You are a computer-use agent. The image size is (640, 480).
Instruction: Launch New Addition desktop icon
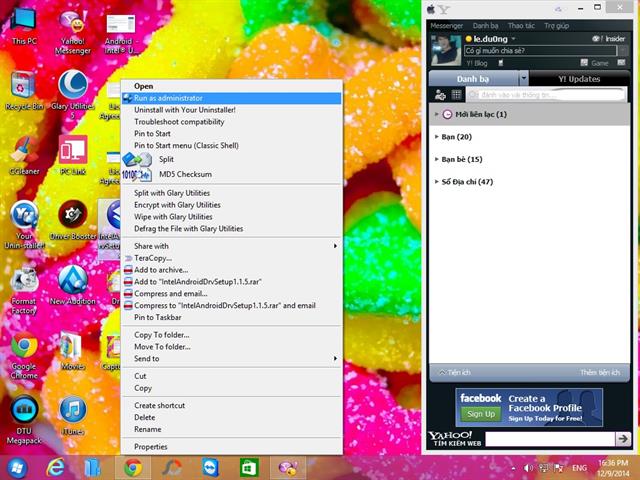[73, 286]
